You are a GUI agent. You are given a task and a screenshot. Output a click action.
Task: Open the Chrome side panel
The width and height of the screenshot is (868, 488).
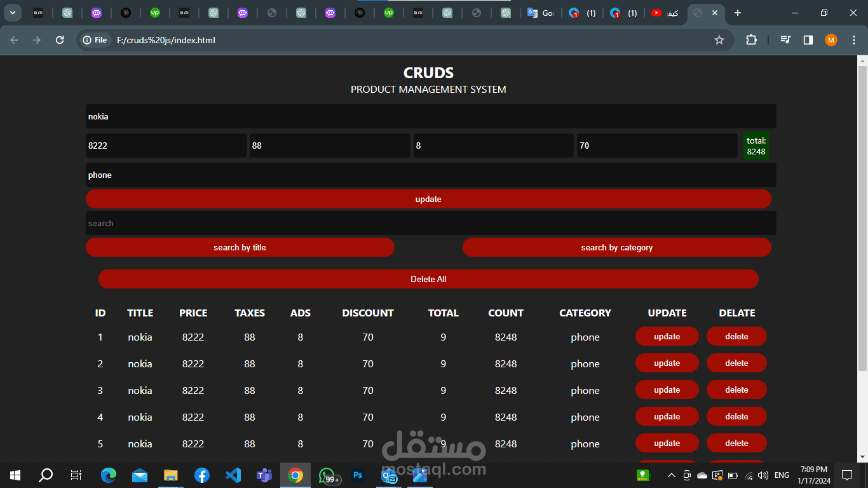[808, 40]
